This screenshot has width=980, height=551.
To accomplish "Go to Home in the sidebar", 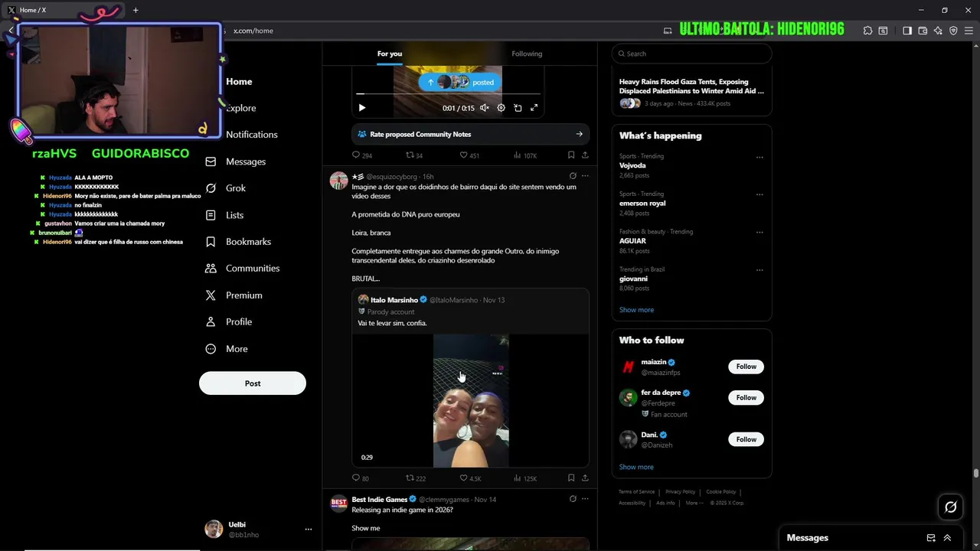I will (x=239, y=82).
